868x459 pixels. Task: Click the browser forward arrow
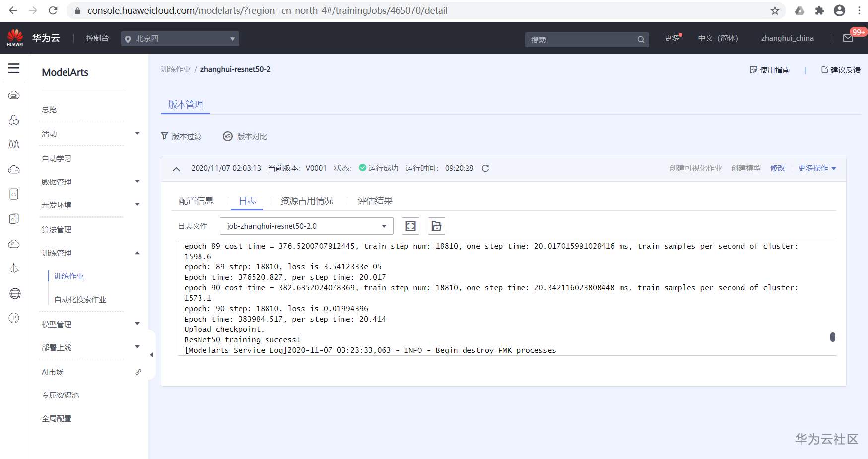(33, 10)
